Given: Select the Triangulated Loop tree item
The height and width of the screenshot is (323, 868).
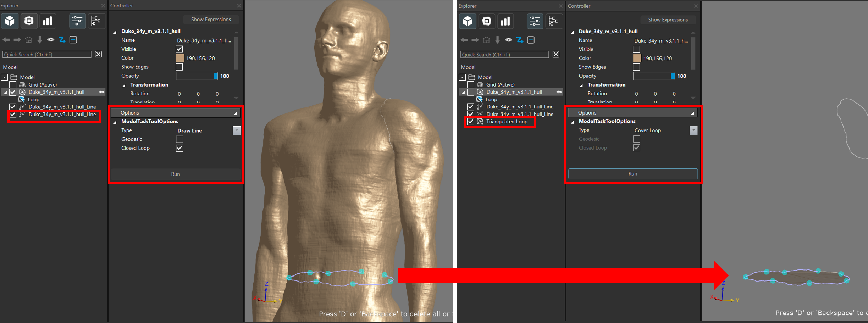Looking at the screenshot, I should [x=507, y=122].
